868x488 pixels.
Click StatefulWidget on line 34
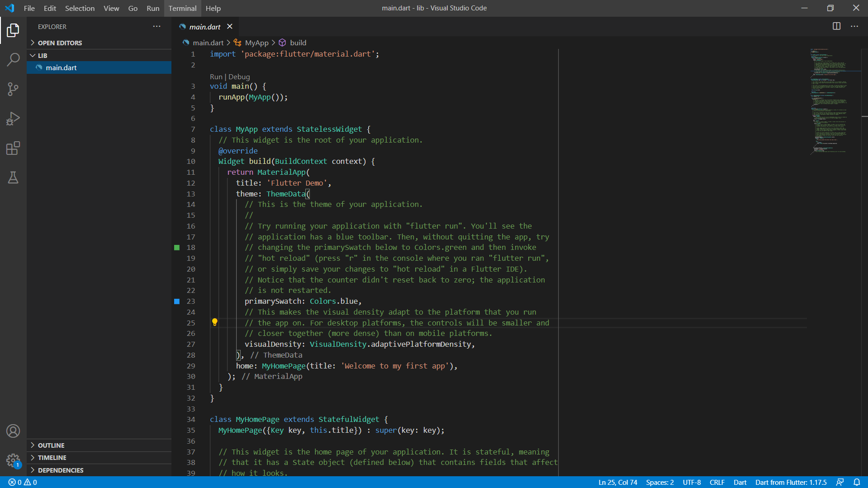pos(349,419)
